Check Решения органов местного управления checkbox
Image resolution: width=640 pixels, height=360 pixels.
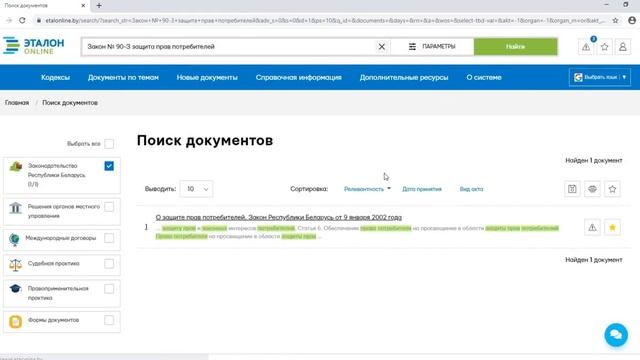click(x=109, y=207)
